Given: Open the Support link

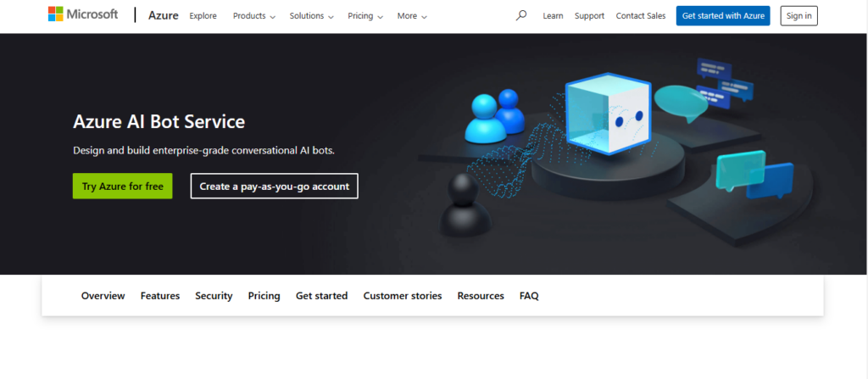Looking at the screenshot, I should point(589,16).
